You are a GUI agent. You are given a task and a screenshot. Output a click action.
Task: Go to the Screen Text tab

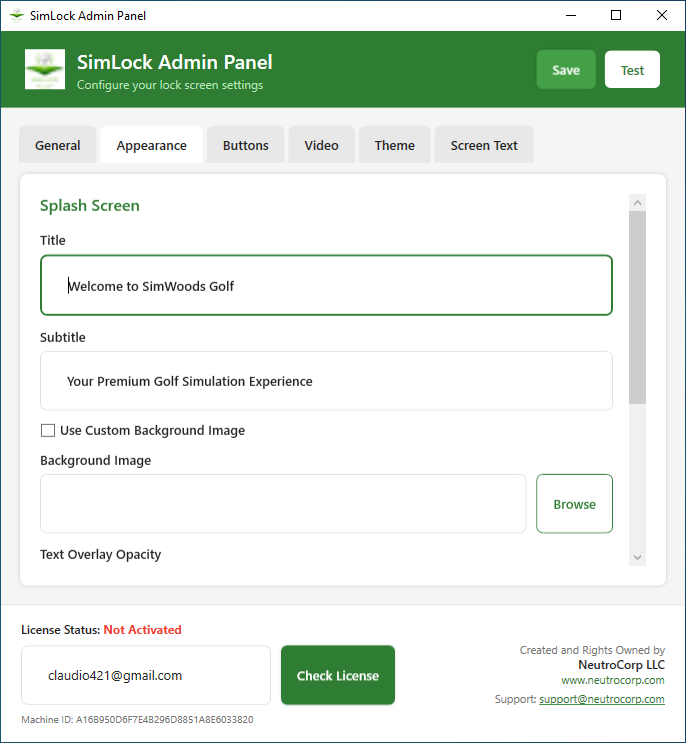[484, 145]
